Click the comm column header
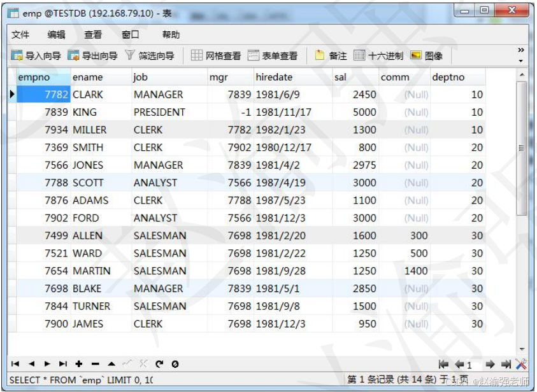Viewport: 537px width, 392px height. (405, 77)
